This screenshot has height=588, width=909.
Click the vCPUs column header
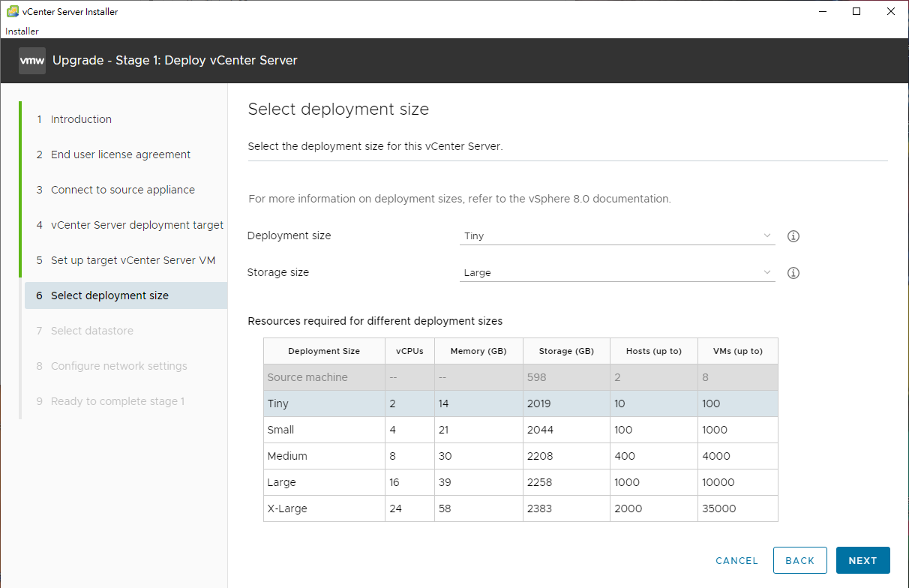409,351
